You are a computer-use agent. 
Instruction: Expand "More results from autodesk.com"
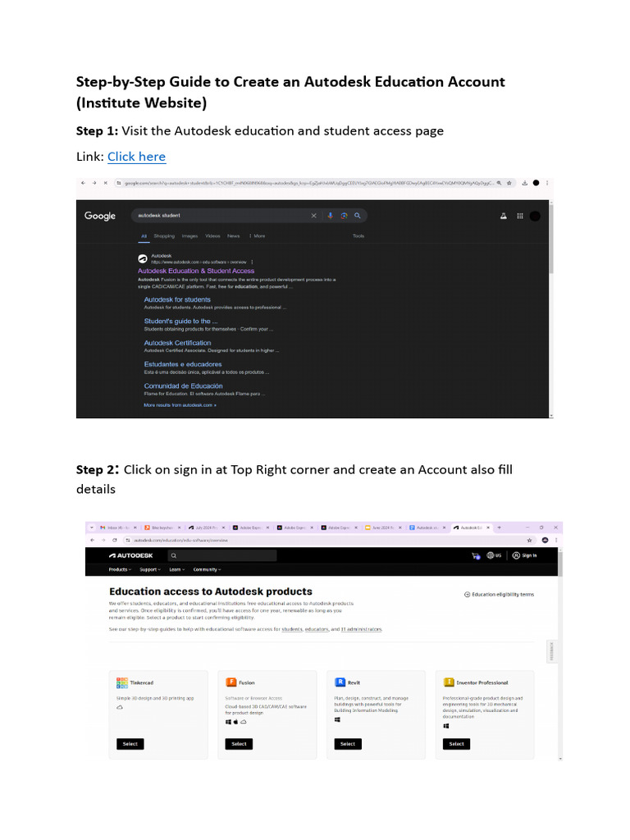point(180,405)
